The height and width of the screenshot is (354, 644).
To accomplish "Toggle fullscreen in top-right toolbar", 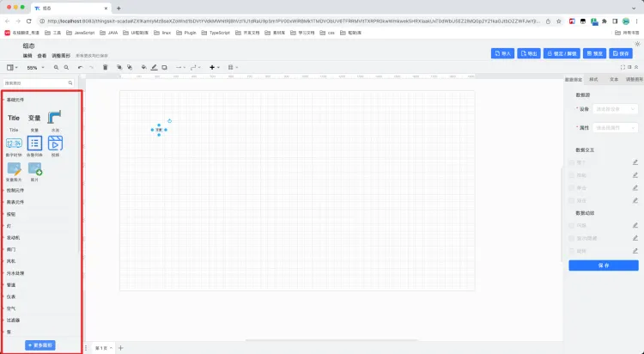I will 623,67.
